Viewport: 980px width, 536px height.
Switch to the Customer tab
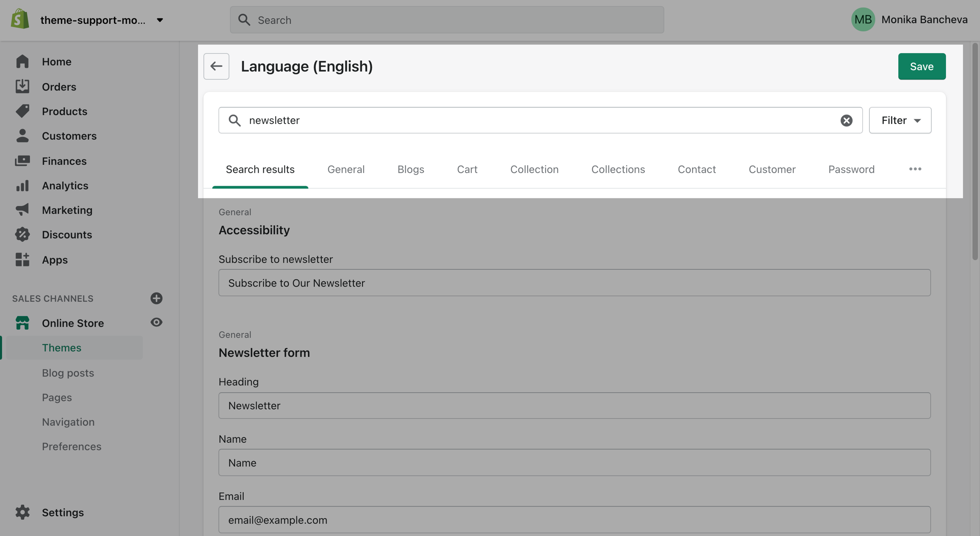pyautogui.click(x=772, y=169)
